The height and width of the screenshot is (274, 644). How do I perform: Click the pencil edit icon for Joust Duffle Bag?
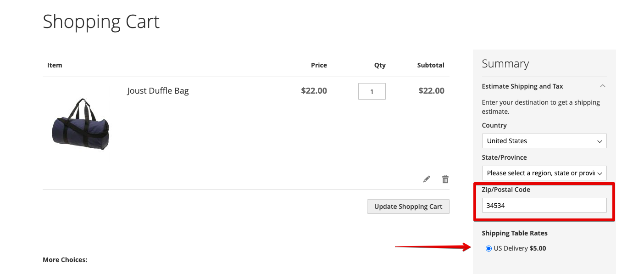pyautogui.click(x=427, y=179)
